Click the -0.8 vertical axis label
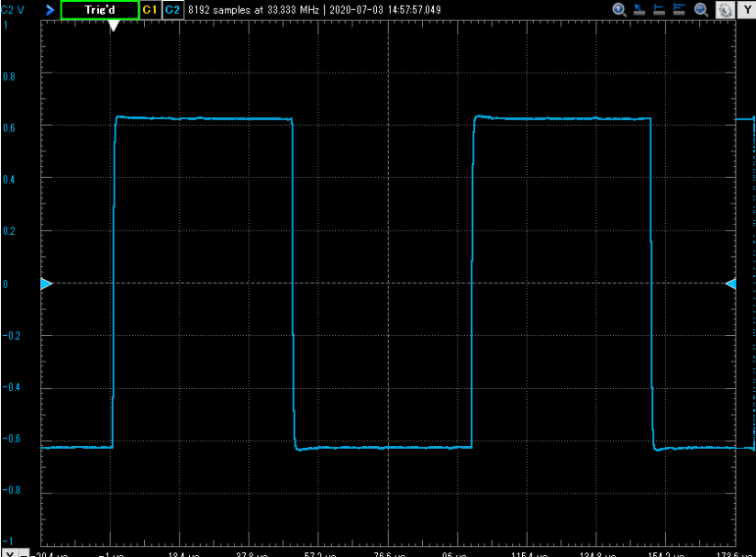756x557 pixels. click(11, 490)
